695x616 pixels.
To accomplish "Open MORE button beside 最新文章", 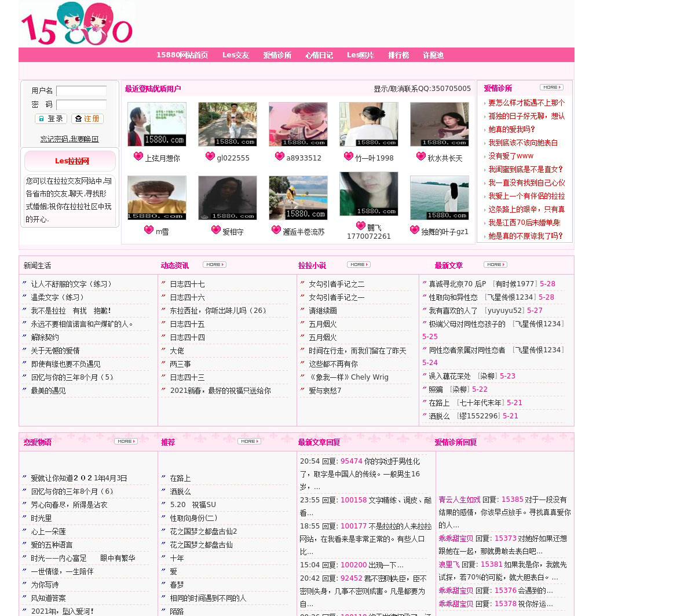I will tap(495, 265).
